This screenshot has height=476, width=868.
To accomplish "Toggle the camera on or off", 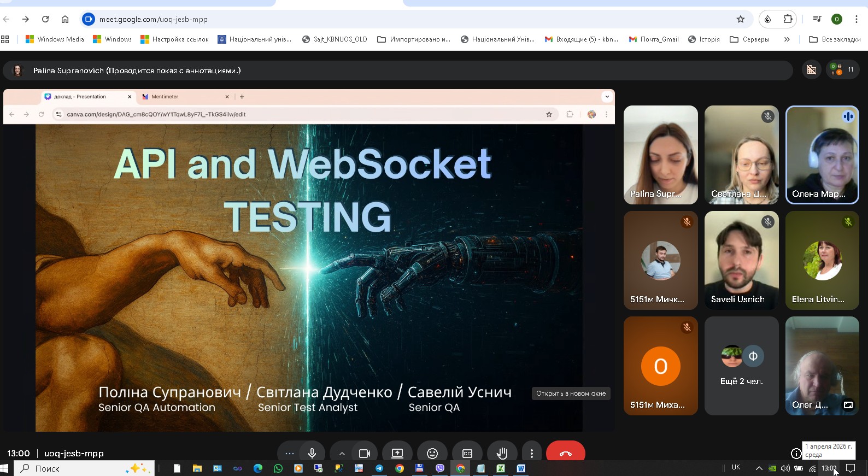I will coord(365,453).
